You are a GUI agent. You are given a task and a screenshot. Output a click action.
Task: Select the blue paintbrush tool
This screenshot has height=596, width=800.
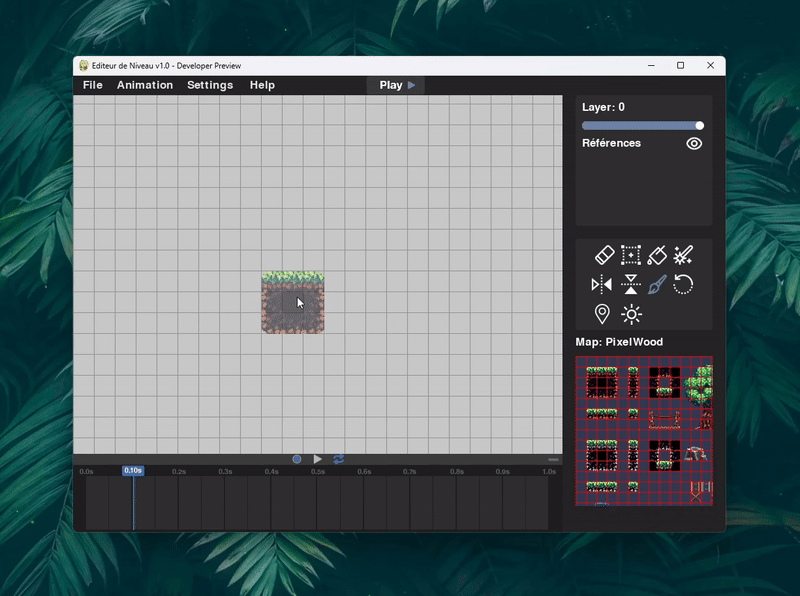click(x=657, y=284)
